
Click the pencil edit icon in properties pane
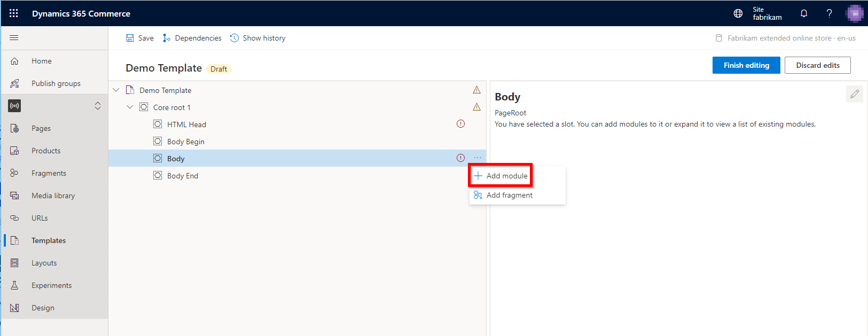tap(855, 94)
